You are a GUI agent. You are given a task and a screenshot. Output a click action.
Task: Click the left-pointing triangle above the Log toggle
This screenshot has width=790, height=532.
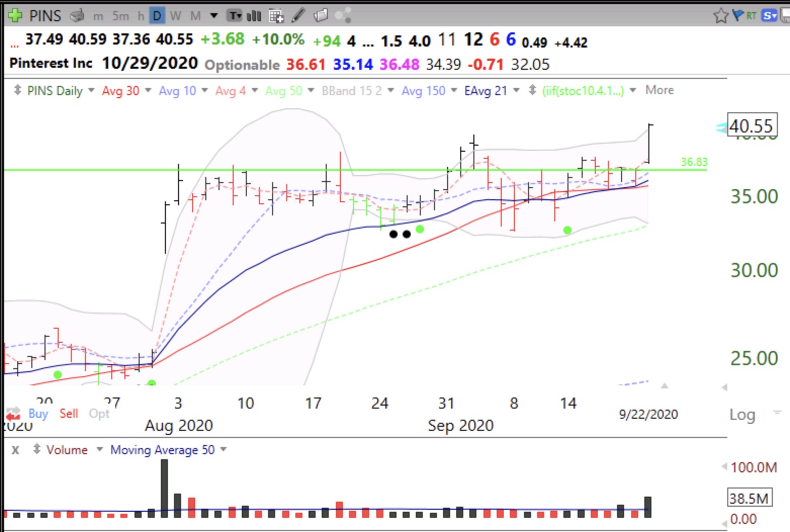pos(724,387)
